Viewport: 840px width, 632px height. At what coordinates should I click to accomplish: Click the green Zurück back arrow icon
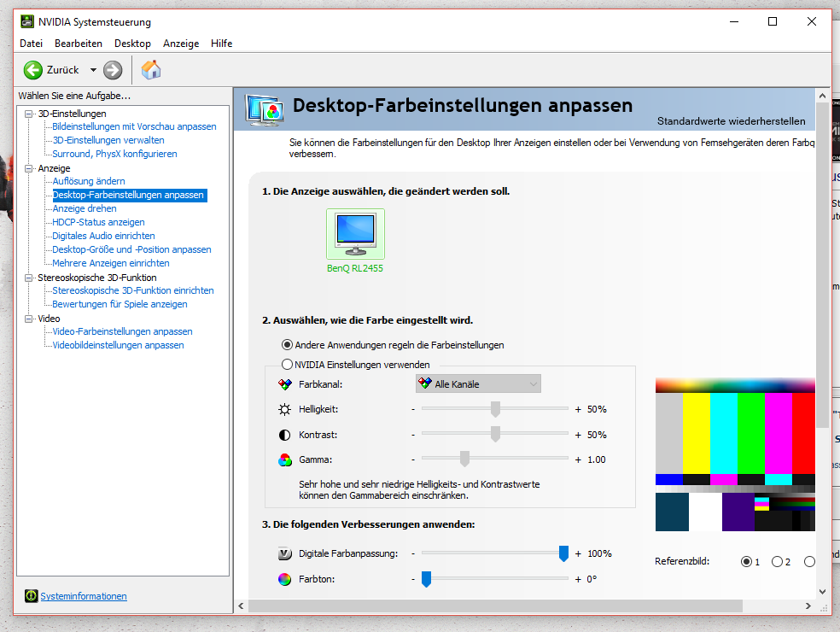click(x=32, y=70)
